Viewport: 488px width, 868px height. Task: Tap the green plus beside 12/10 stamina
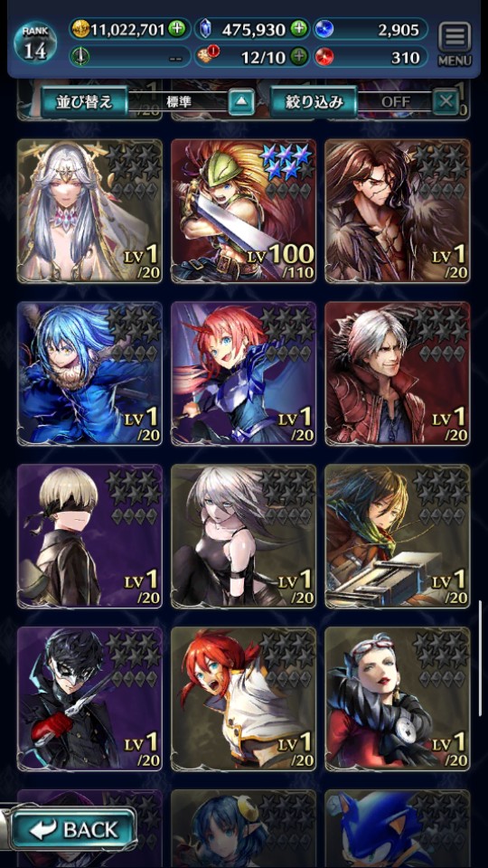click(299, 56)
